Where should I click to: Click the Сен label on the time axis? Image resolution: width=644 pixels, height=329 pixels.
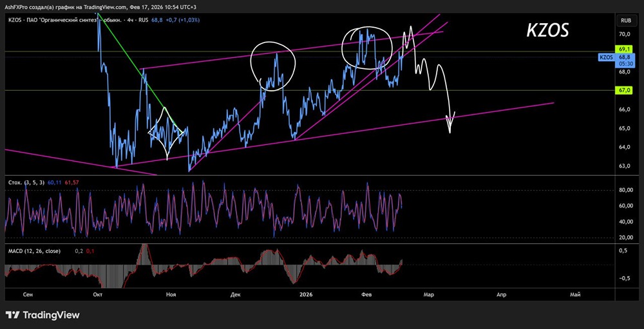(x=28, y=294)
